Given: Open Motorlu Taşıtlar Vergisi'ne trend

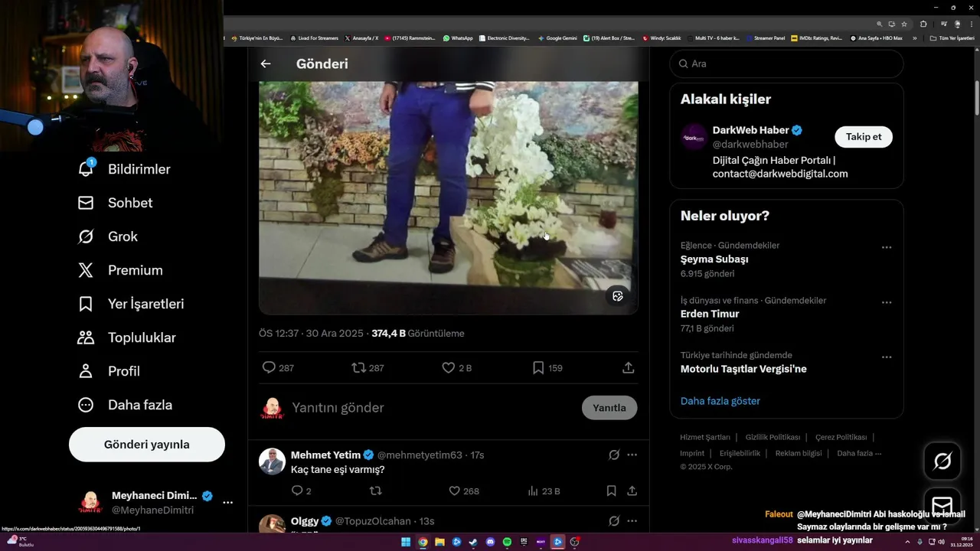Looking at the screenshot, I should (x=743, y=370).
